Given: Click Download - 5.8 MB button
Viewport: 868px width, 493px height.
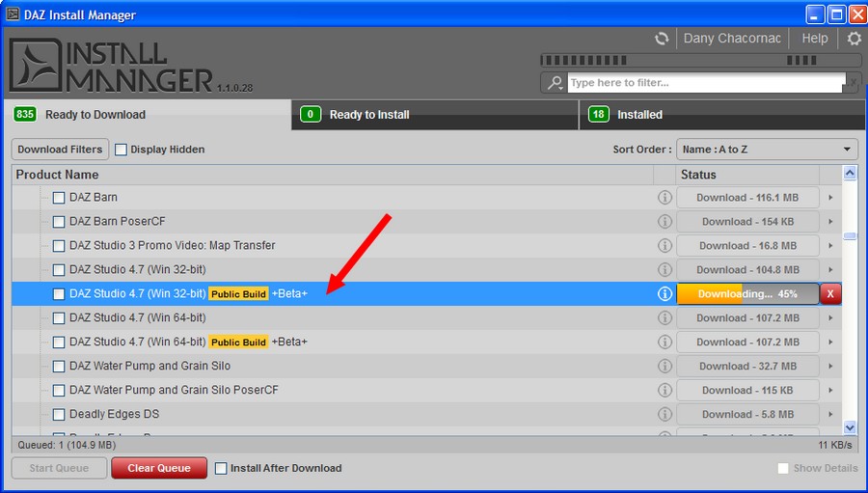Looking at the screenshot, I should 747,414.
